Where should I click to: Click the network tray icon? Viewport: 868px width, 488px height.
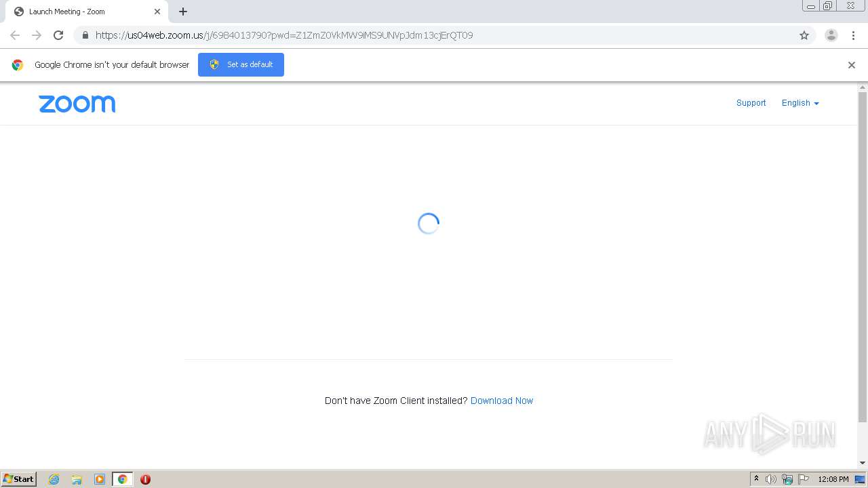[x=787, y=479]
